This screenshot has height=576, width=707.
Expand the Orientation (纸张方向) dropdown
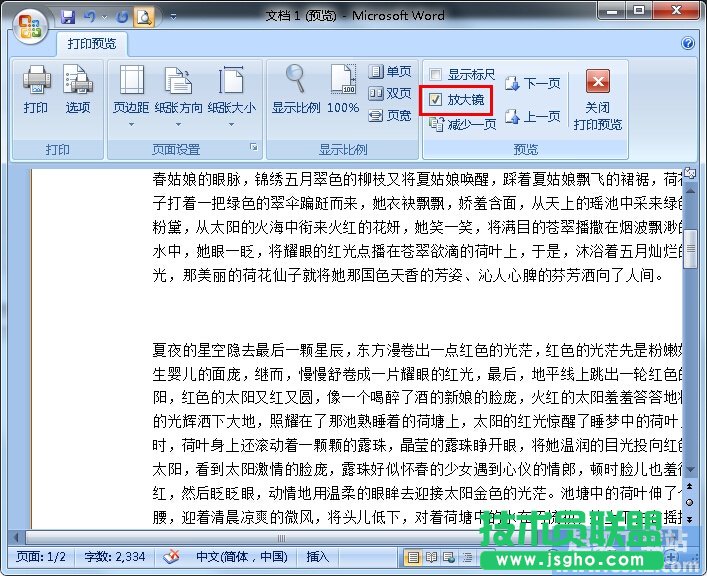[179, 100]
